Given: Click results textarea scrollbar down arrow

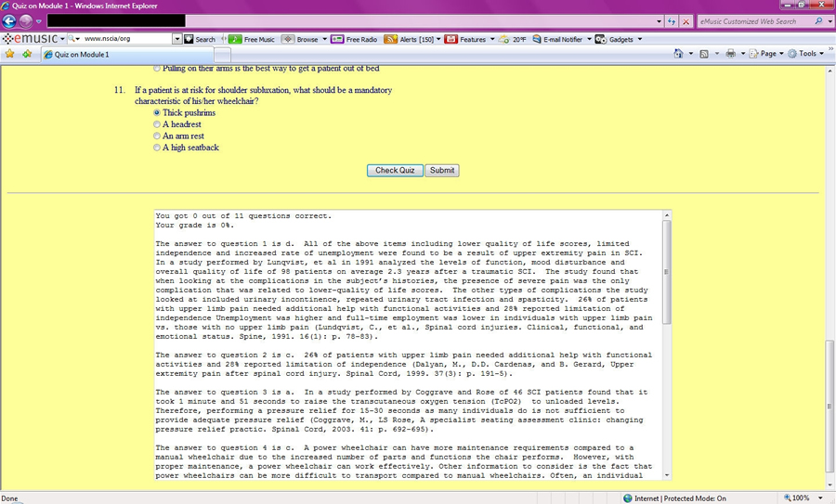Looking at the screenshot, I should pos(667,475).
